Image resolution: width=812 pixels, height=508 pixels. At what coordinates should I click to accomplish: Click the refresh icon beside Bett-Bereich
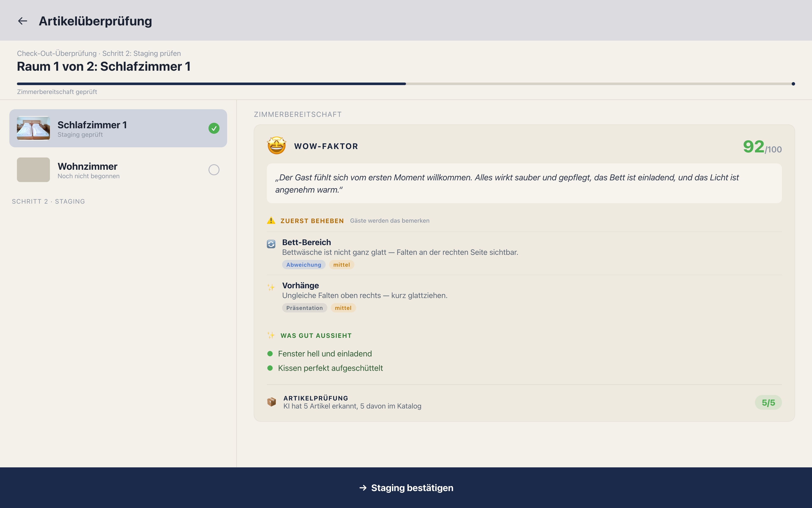coord(271,244)
